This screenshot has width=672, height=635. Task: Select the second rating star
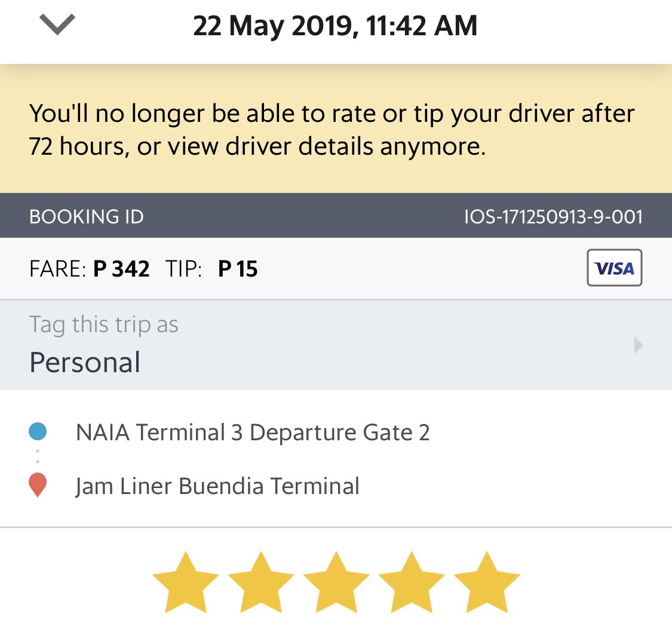(x=261, y=582)
